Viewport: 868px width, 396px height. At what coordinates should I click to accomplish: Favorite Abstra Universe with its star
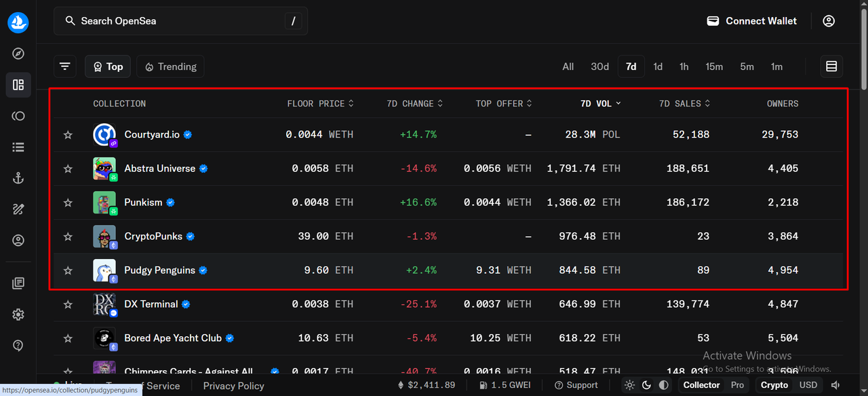tap(68, 169)
